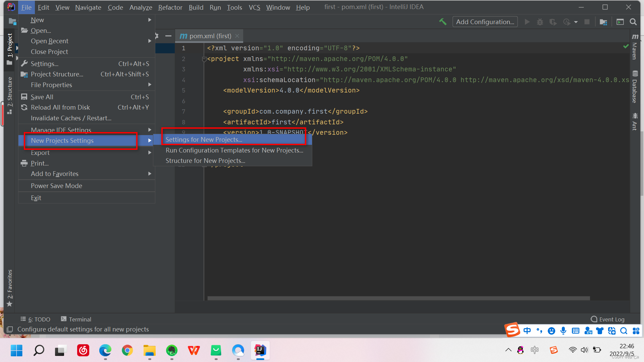Open Event Log from status bar
The width and height of the screenshot is (644, 362).
pyautogui.click(x=607, y=319)
